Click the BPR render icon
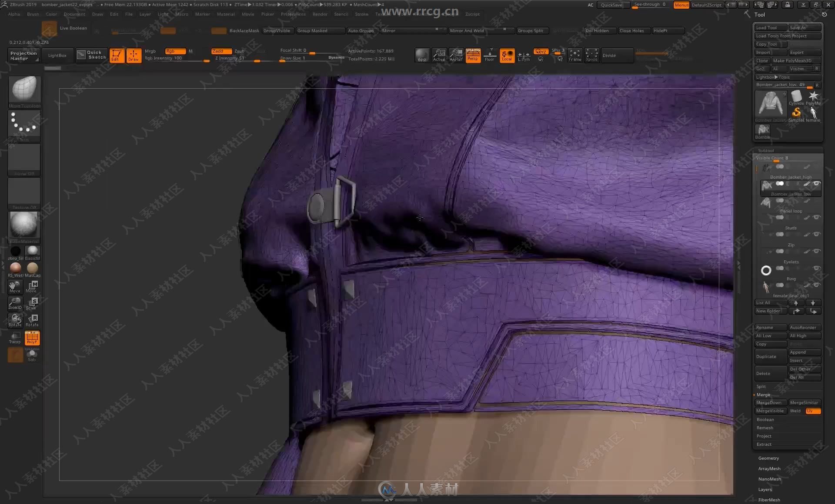This screenshot has width=835, height=504. pos(421,55)
